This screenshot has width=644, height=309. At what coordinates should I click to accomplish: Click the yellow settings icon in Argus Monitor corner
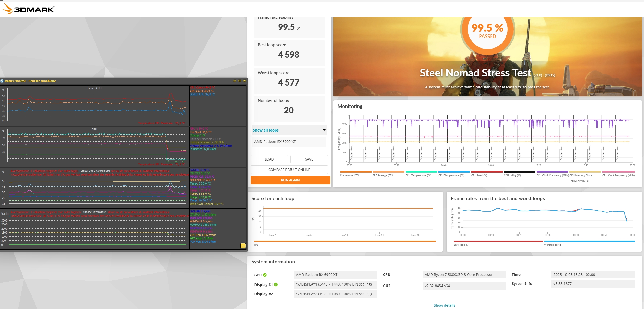click(243, 246)
